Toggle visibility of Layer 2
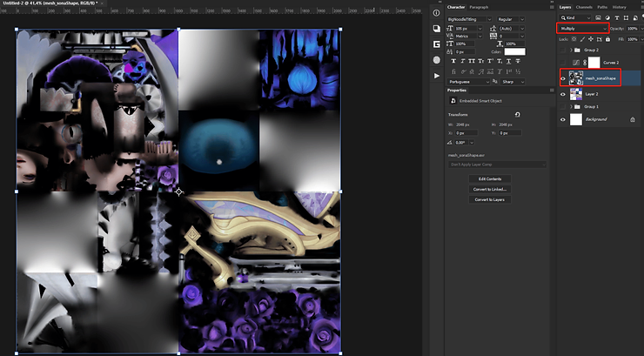644x356 pixels. pyautogui.click(x=563, y=93)
